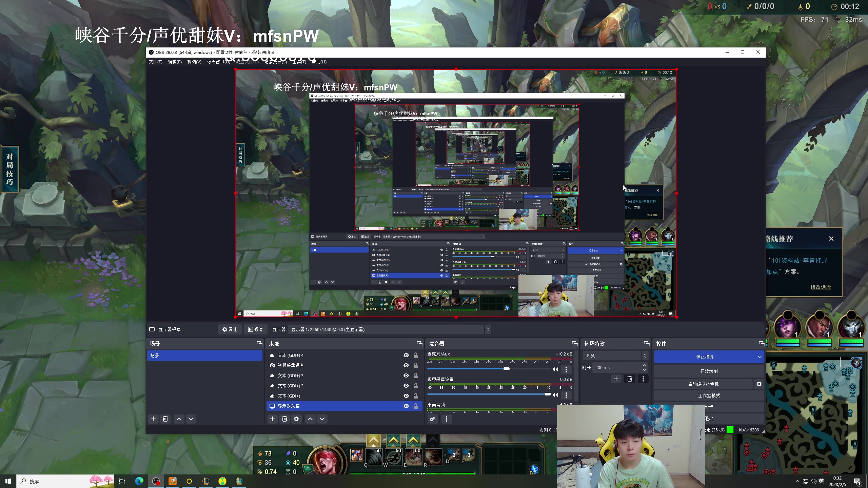
Task: Open virtual camera settings gear
Action: (759, 384)
